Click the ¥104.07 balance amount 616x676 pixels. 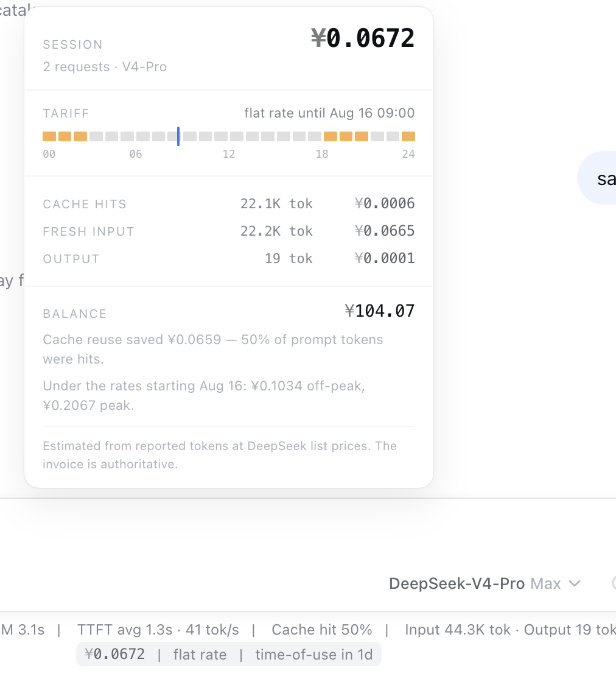pos(379,311)
